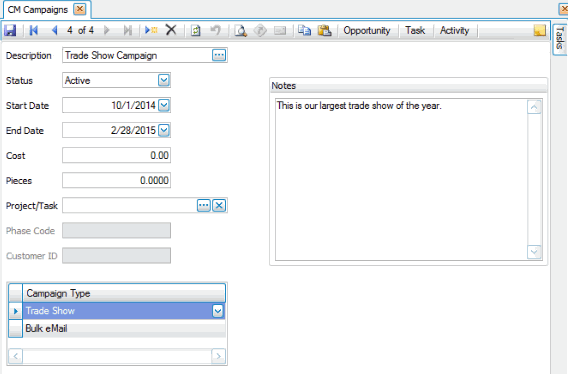Go to the first record
Viewport: 568px width, 374px height.
click(x=34, y=30)
